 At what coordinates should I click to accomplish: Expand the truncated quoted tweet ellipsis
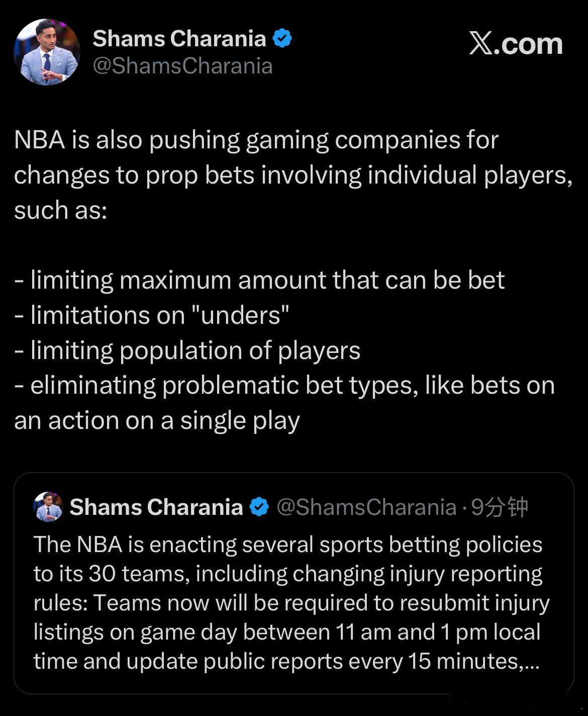click(532, 662)
